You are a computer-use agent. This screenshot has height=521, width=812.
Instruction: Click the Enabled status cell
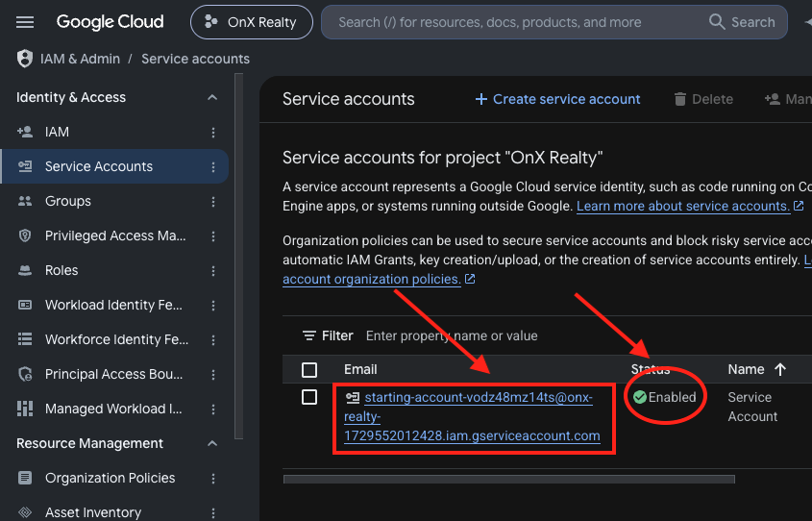coord(664,397)
